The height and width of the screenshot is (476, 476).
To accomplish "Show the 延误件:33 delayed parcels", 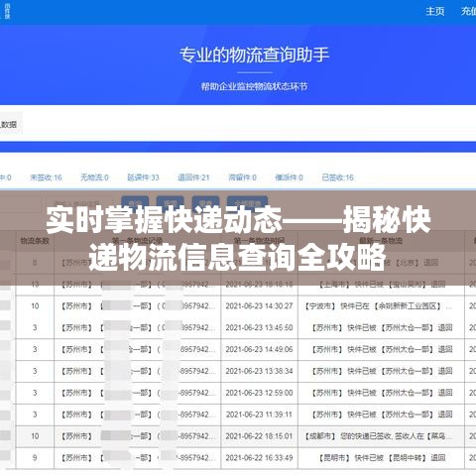I will point(143,178).
